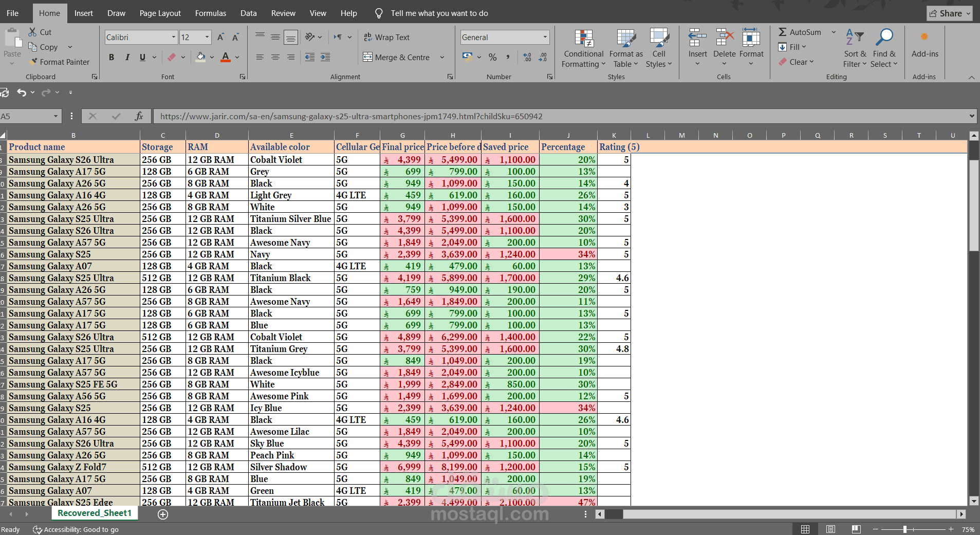The width and height of the screenshot is (980, 535).
Task: Click inside the formula bar URL
Action: tap(351, 116)
